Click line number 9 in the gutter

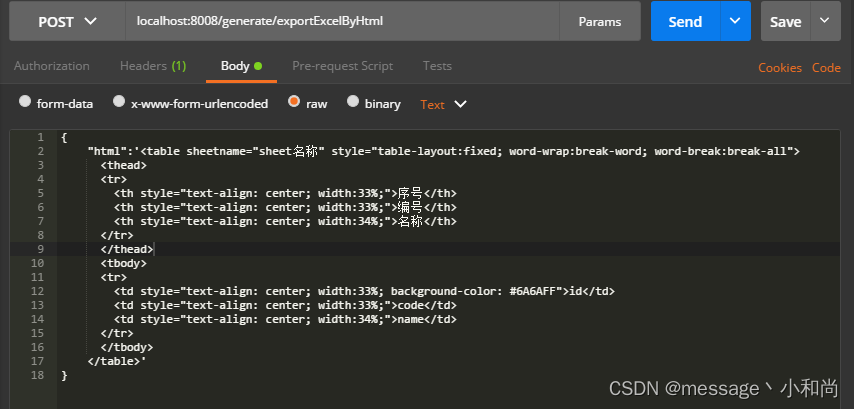click(41, 249)
